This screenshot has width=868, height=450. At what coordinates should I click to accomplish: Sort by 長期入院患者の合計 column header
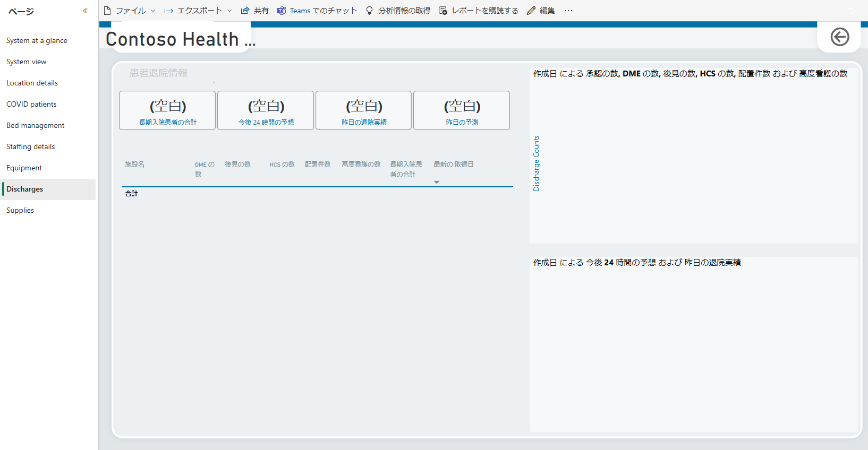[x=406, y=169]
